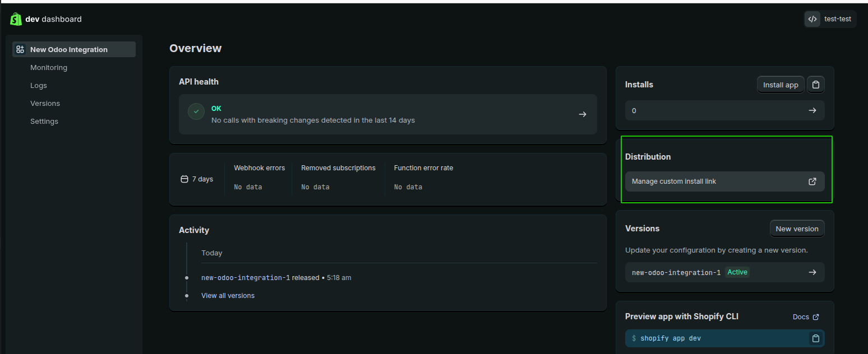
Task: Click the green checkmark icon in API health
Action: point(196,111)
